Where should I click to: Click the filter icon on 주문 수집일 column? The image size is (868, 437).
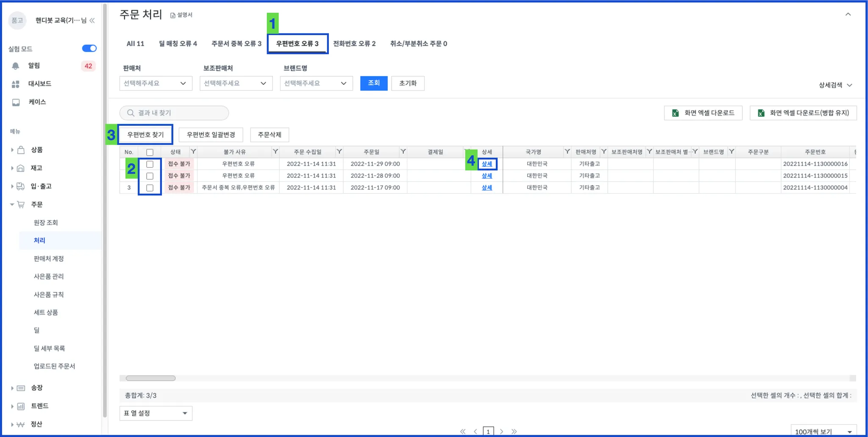[339, 152]
